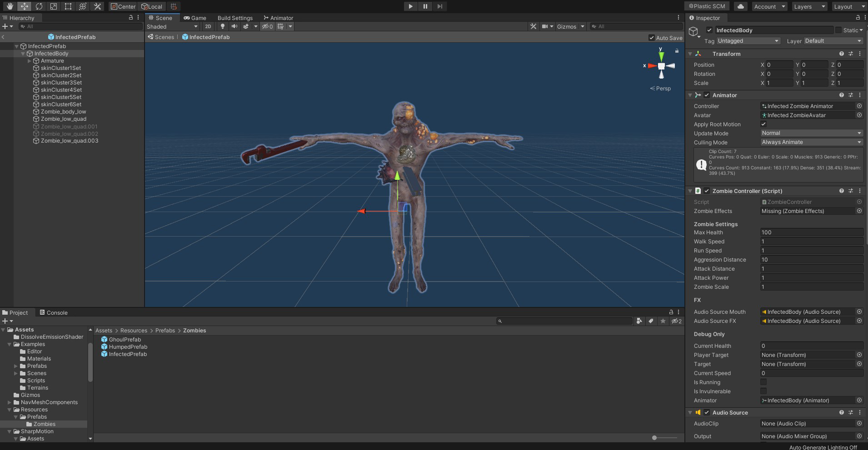Open Resources breadcrumb in Project path
Image resolution: width=868 pixels, height=450 pixels.
[134, 331]
